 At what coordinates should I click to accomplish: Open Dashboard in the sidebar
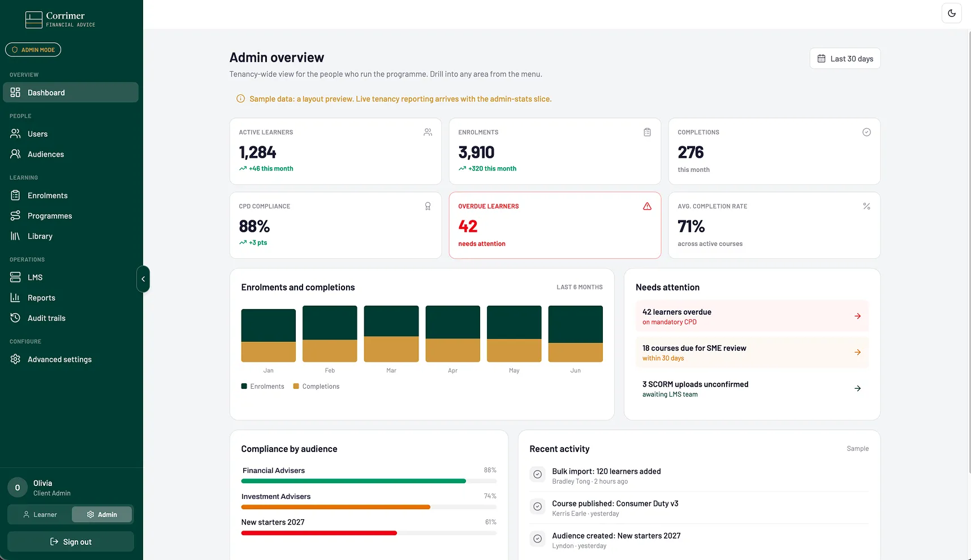(71, 93)
